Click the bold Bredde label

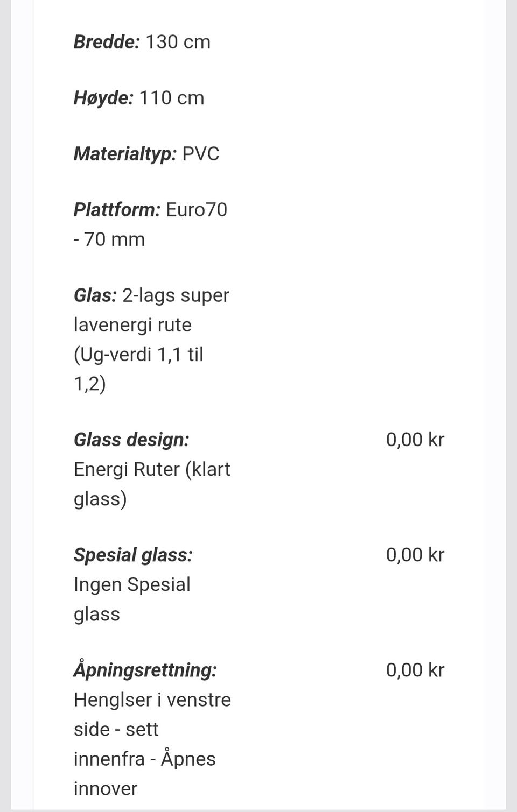point(107,42)
